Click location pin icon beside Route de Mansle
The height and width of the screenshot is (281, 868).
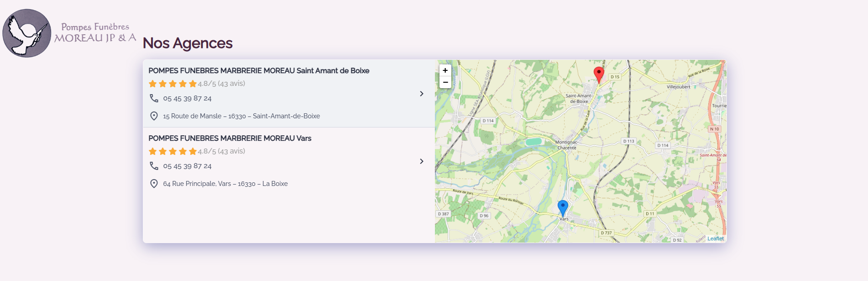pyautogui.click(x=154, y=116)
